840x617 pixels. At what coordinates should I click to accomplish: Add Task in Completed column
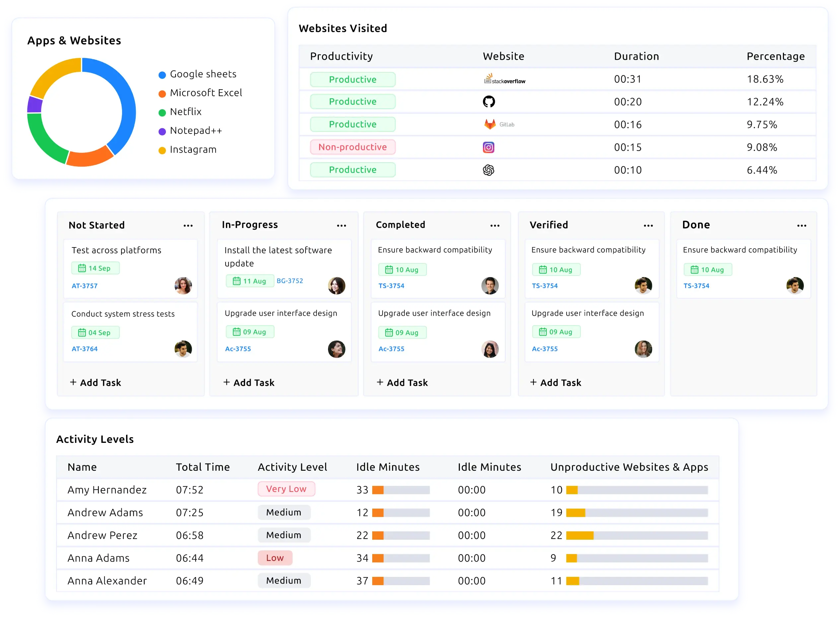pyautogui.click(x=402, y=382)
